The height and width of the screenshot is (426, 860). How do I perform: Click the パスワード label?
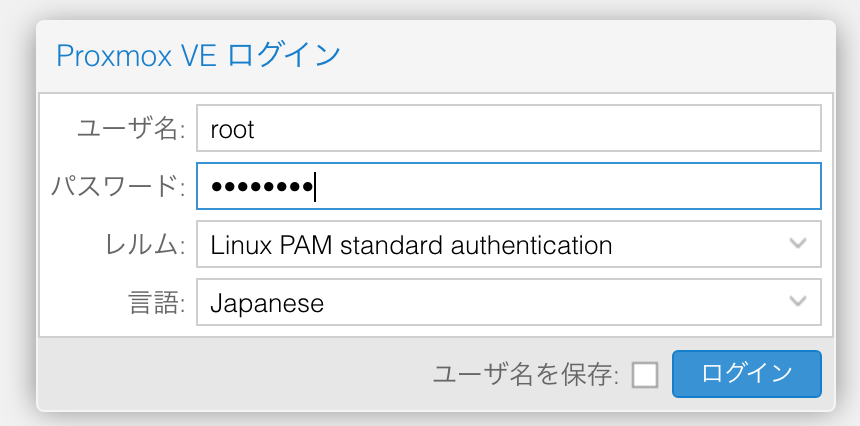[118, 187]
